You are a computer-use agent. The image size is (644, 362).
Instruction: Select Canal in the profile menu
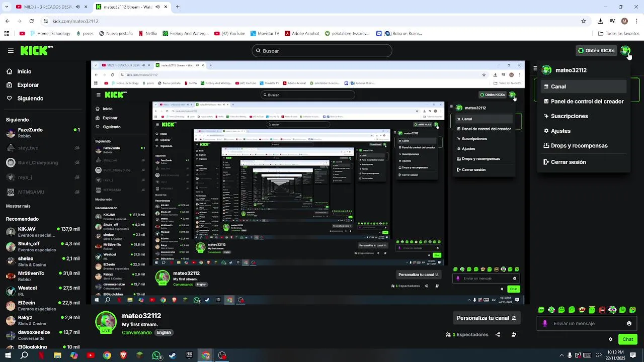click(x=584, y=86)
